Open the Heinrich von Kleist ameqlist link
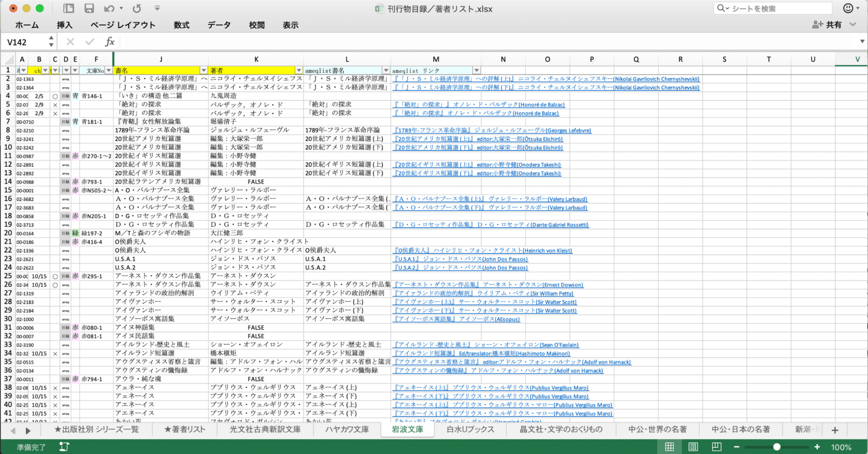This screenshot has height=454, width=868. click(483, 251)
